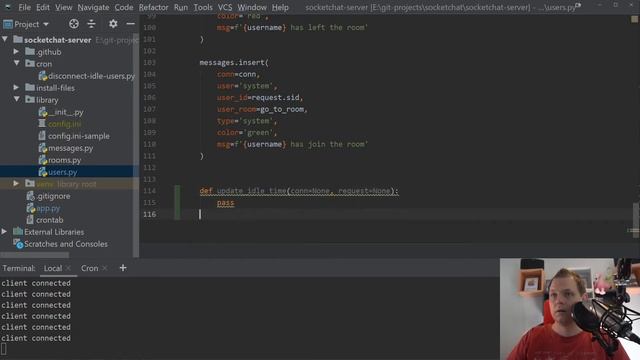Click the locate/scroll-from-source target icon
640x360 pixels.
click(x=74, y=24)
